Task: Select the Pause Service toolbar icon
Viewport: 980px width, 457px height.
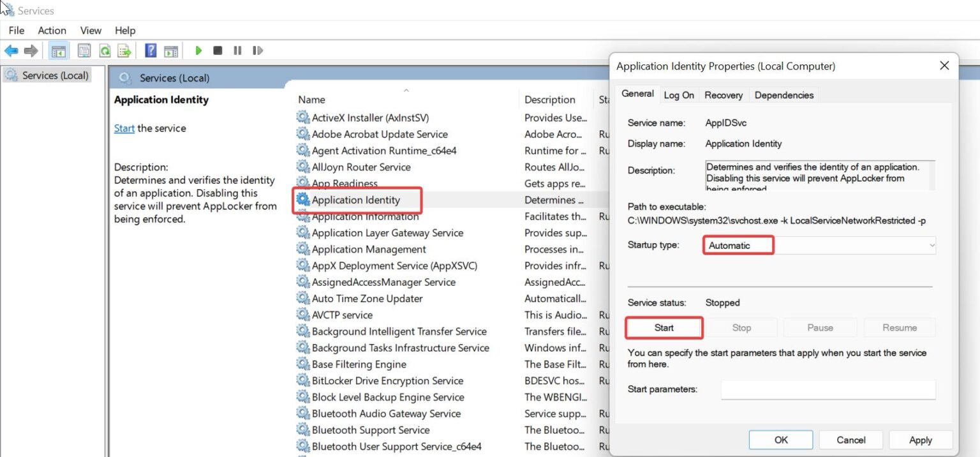Action: [x=237, y=50]
